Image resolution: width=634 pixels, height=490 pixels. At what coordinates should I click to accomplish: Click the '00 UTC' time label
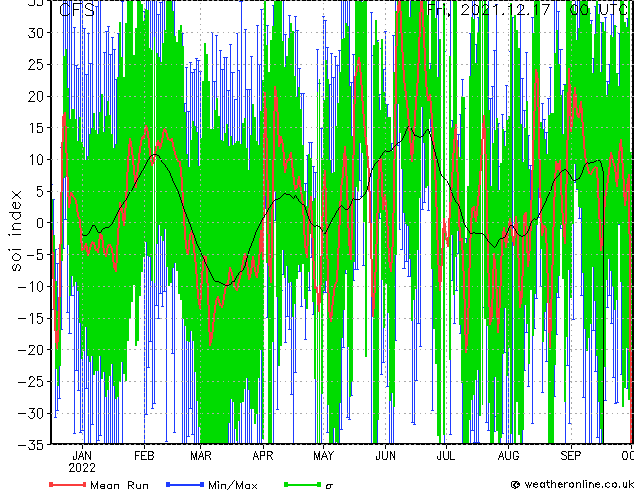pos(599,9)
